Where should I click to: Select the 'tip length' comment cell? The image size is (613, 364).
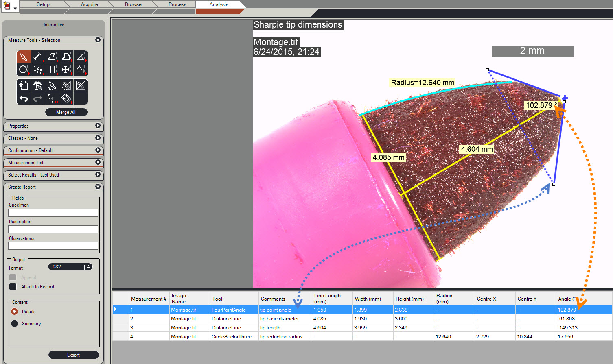[285, 328]
